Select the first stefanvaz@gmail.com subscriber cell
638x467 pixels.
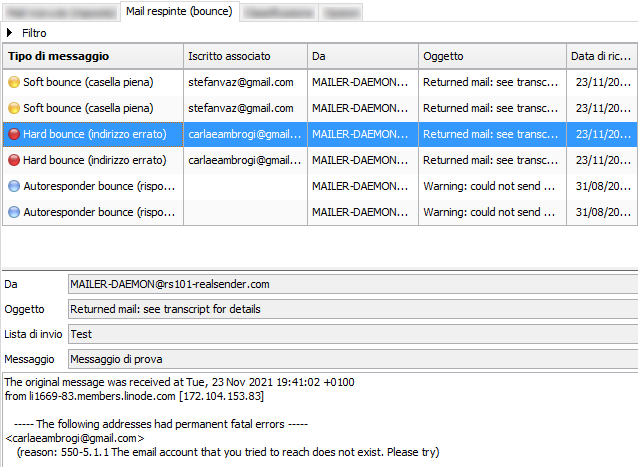pyautogui.click(x=244, y=82)
